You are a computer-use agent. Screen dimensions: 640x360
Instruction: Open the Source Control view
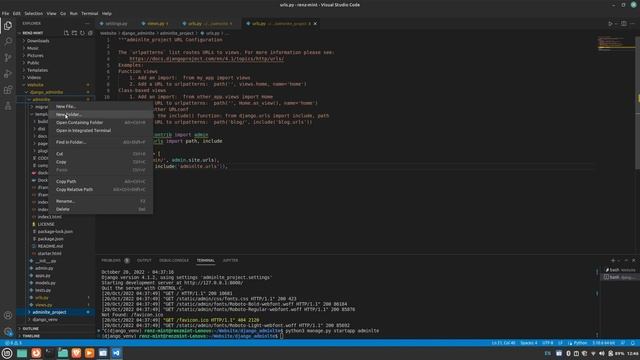(x=8, y=58)
